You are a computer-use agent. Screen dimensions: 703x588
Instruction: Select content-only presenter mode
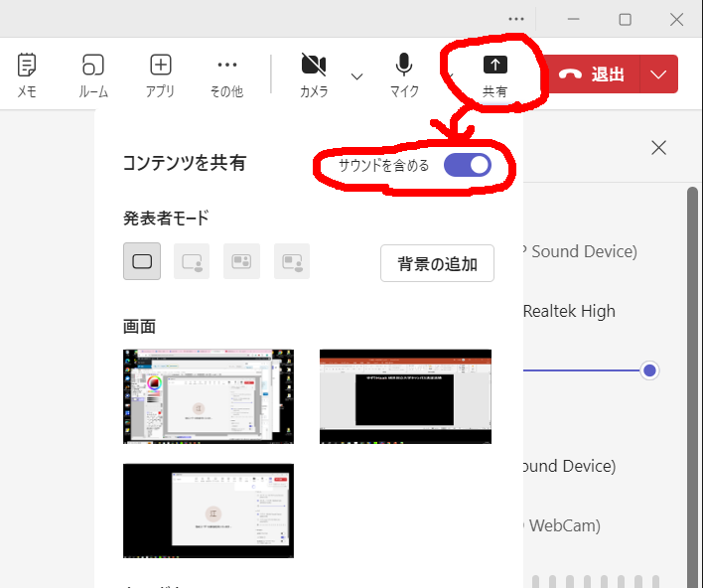tap(142, 261)
